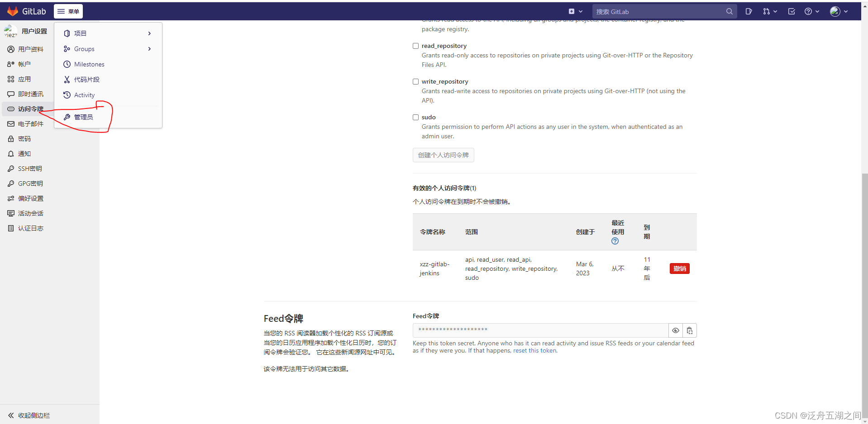This screenshot has height=424, width=868.
Task: Click the 管理员 wrench icon
Action: pos(67,117)
